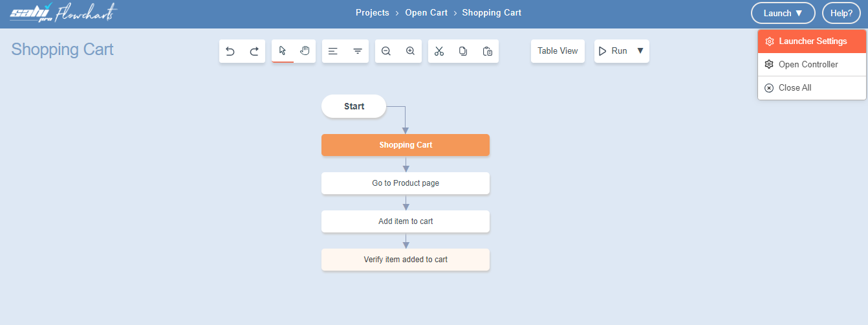Viewport: 868px width, 325px height.
Task: Choose Launcher Settings from the menu
Action: 812,41
